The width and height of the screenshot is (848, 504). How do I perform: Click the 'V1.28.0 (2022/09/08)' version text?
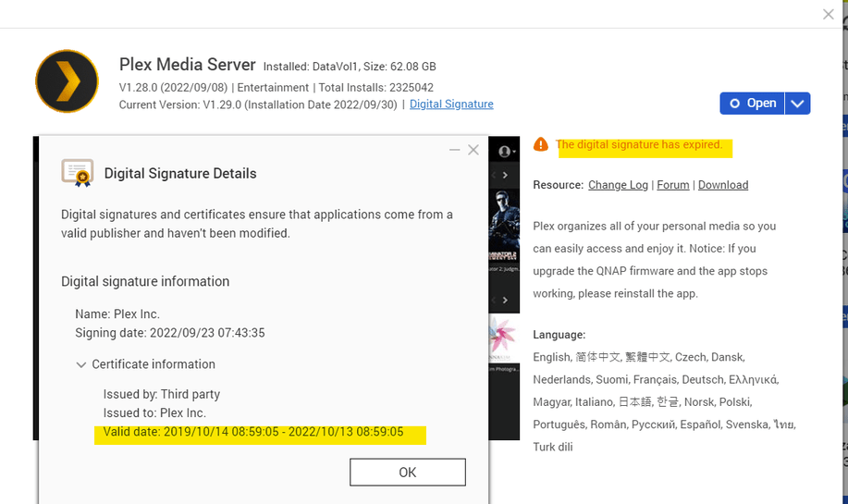tap(173, 88)
